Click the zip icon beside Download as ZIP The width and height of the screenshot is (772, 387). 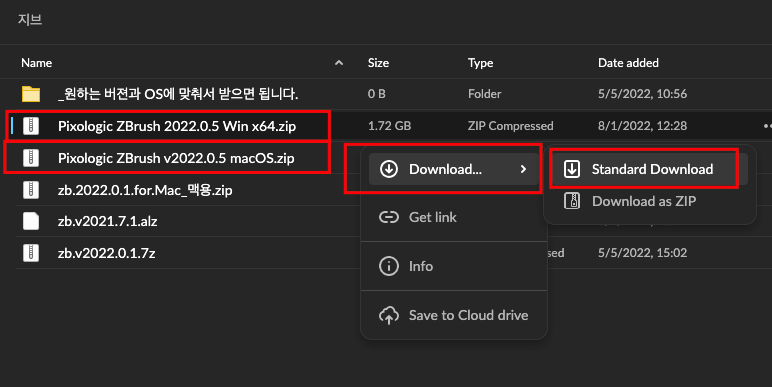[x=572, y=201]
